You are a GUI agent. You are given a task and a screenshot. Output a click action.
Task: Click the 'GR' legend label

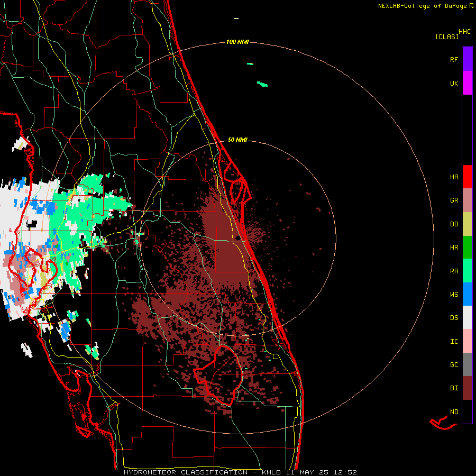pos(454,200)
